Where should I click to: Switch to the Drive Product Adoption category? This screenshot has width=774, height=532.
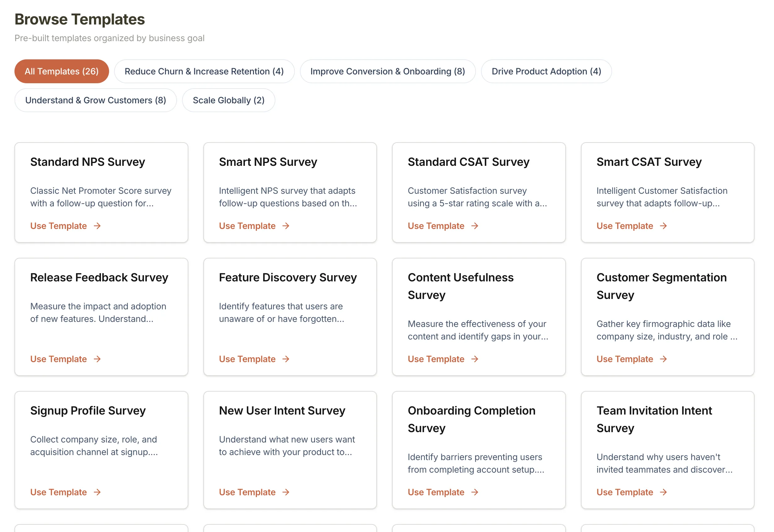pyautogui.click(x=546, y=71)
